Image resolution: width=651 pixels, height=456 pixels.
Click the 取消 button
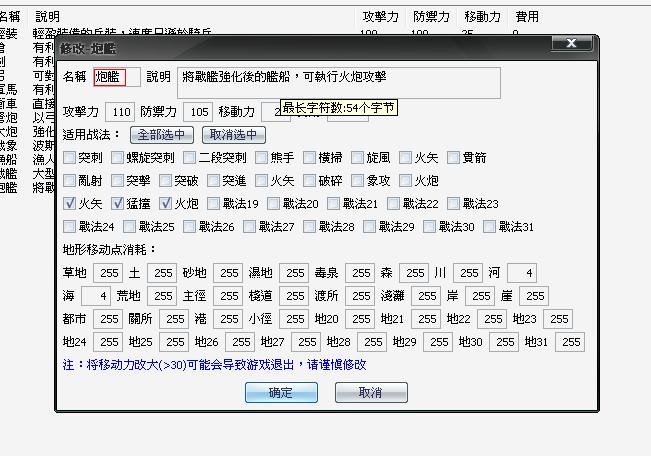(x=371, y=392)
